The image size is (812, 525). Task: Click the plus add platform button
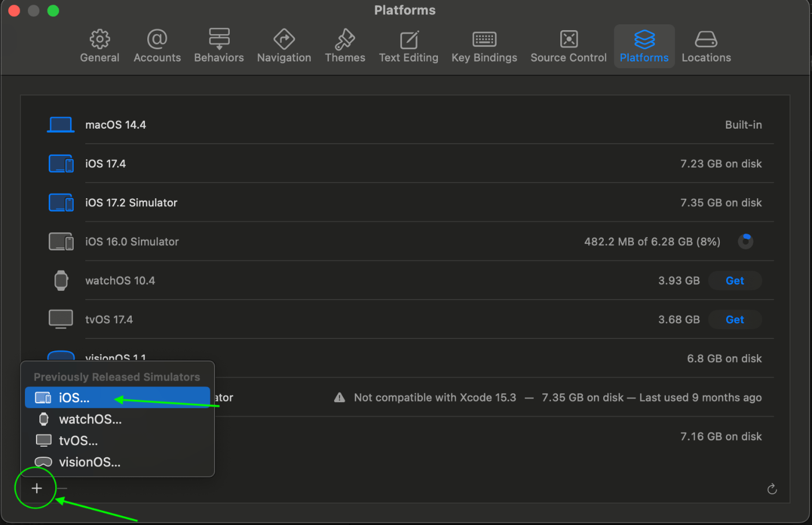[37, 488]
